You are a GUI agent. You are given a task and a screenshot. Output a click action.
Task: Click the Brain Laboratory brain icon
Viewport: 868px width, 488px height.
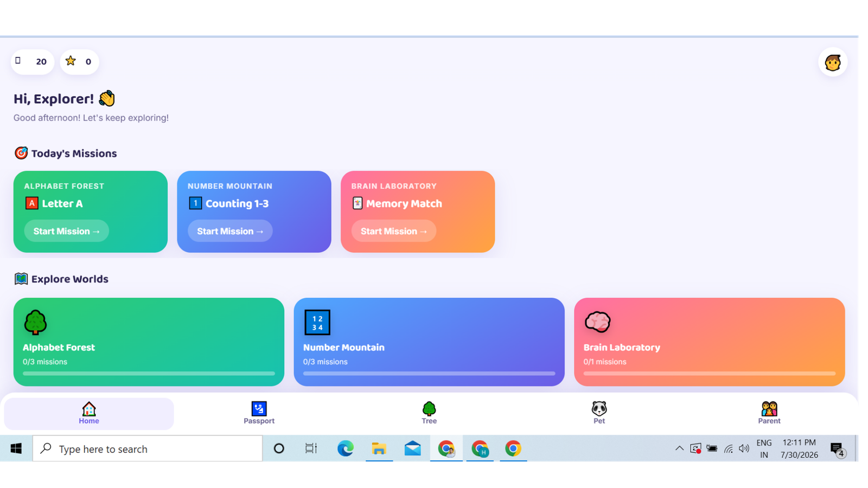tap(597, 322)
